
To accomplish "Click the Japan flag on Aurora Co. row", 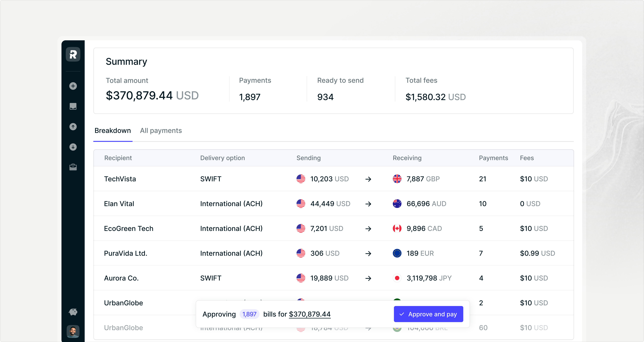I will click(397, 278).
